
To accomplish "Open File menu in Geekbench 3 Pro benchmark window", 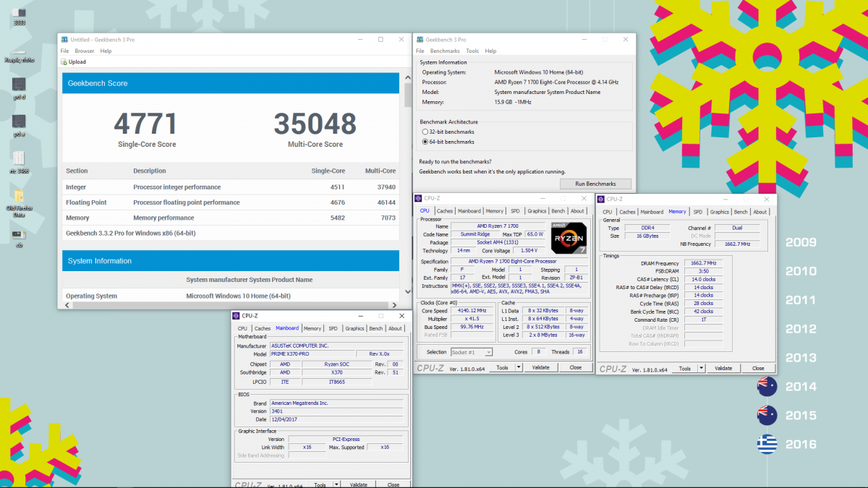I will tap(420, 51).
